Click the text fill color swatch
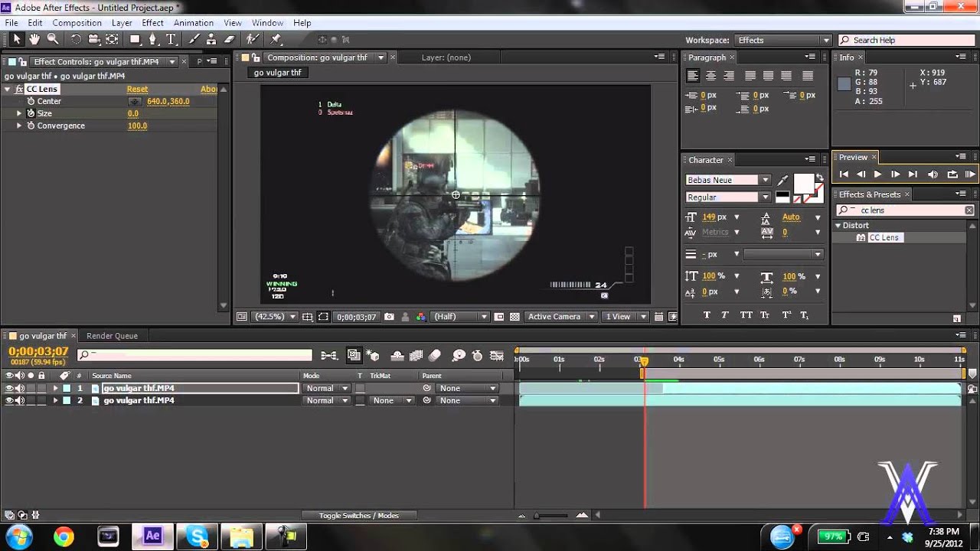The image size is (980, 551). point(803,183)
